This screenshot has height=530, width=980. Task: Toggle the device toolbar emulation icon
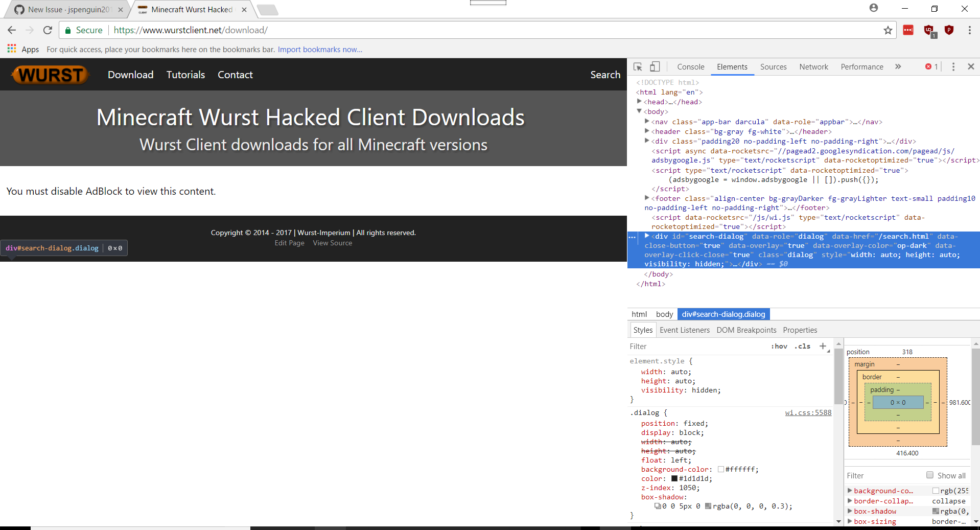[x=655, y=66]
